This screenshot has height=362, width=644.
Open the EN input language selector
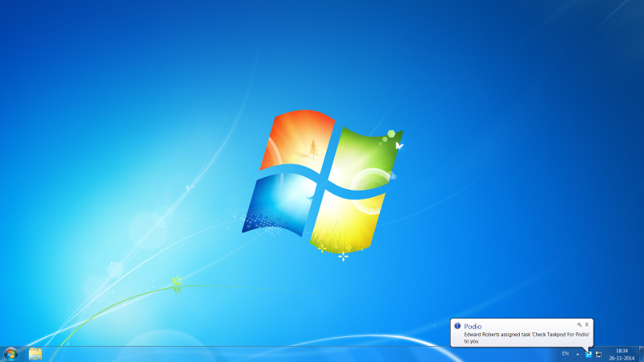565,354
